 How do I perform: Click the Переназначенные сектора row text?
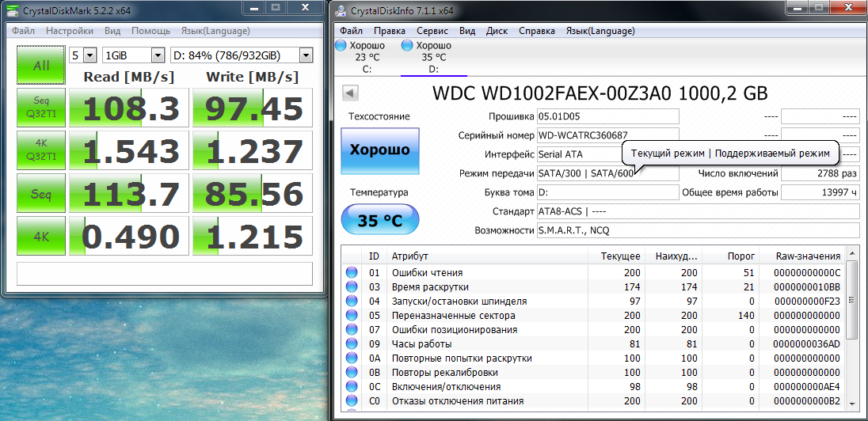point(453,315)
